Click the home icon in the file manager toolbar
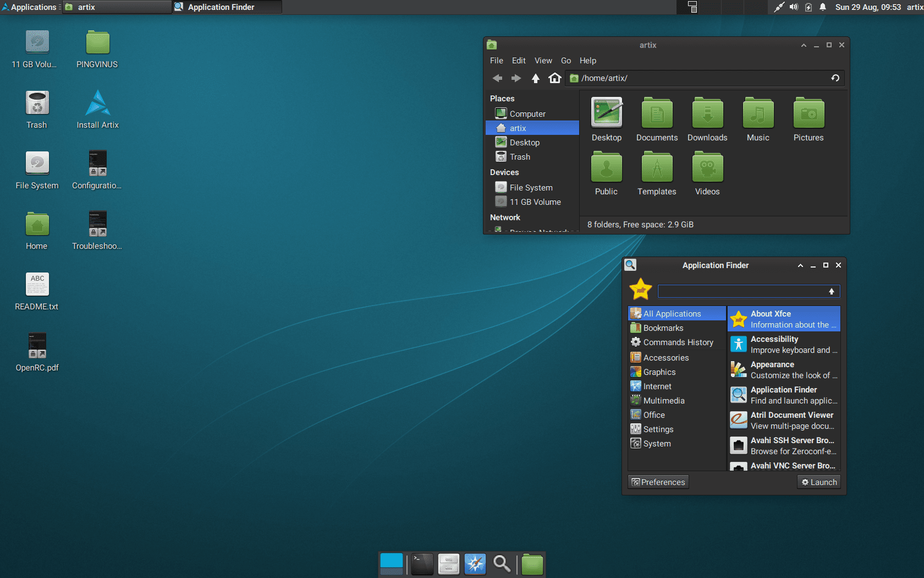This screenshot has height=578, width=924. point(555,78)
